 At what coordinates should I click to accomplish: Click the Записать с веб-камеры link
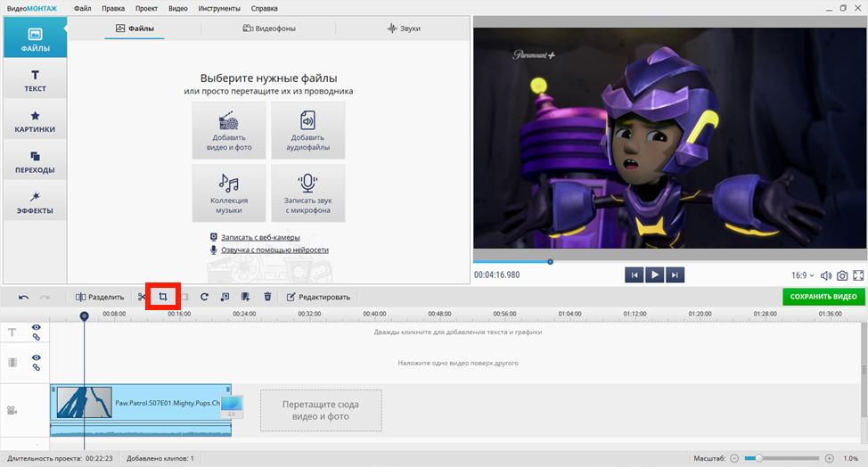pos(260,237)
